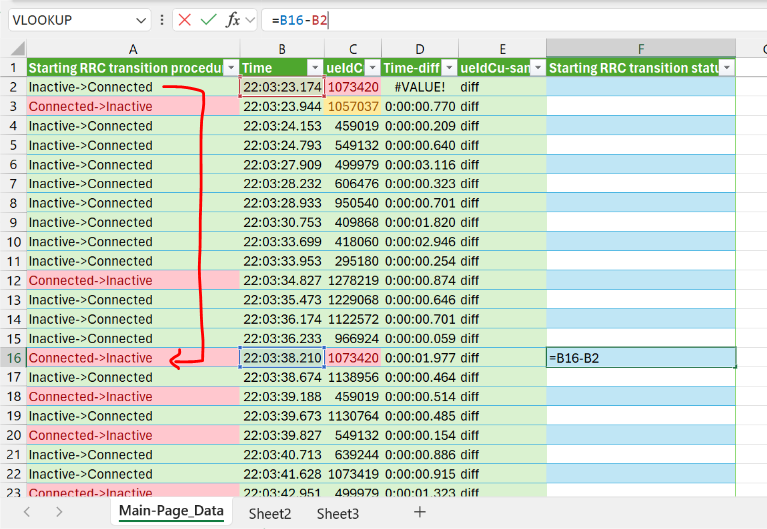Click Connected->Inactive cell in row 3
The image size is (767, 529).
point(133,106)
